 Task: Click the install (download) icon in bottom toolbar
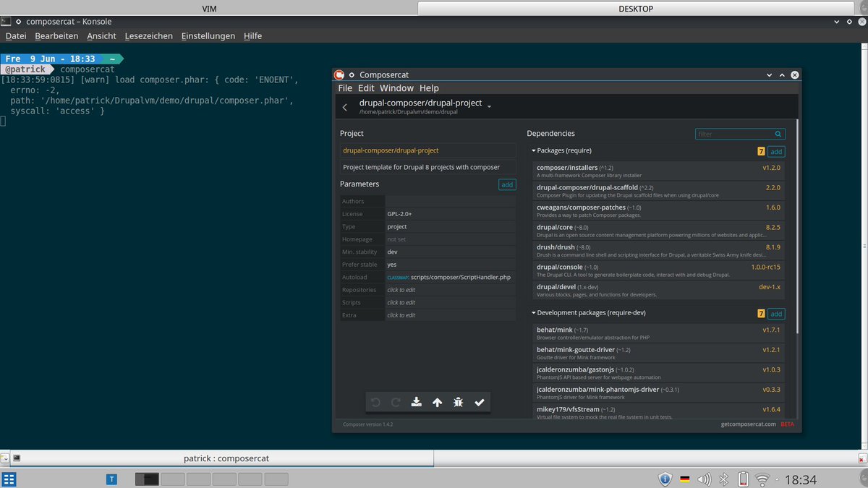pos(417,403)
